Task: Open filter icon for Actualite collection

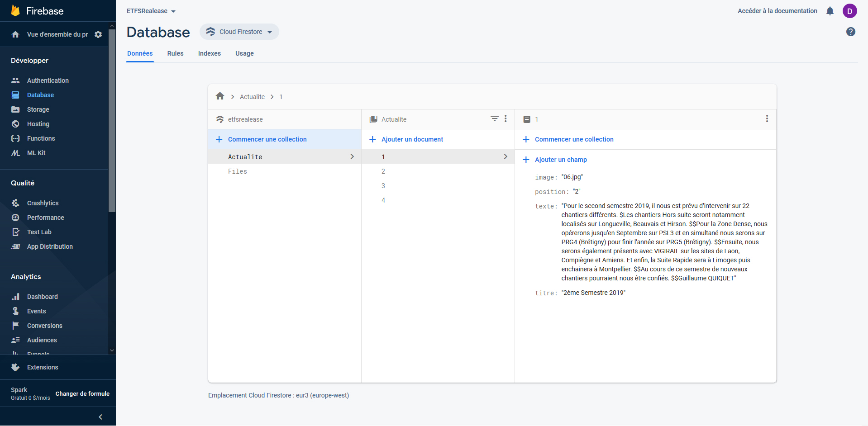Action: [495, 118]
